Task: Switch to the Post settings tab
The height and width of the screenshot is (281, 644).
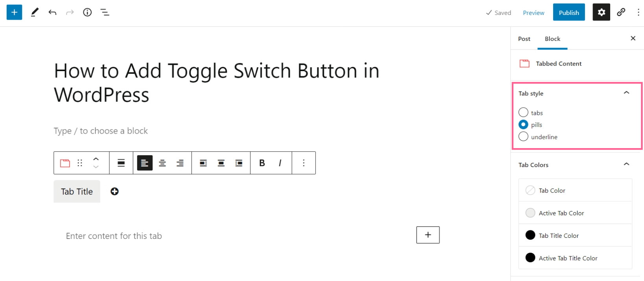Action: pos(524,39)
